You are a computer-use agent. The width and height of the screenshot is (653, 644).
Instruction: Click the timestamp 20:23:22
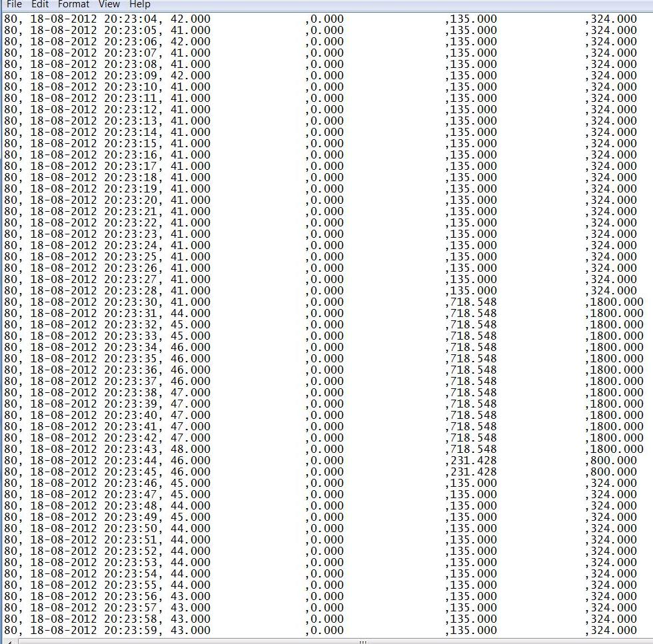point(131,222)
